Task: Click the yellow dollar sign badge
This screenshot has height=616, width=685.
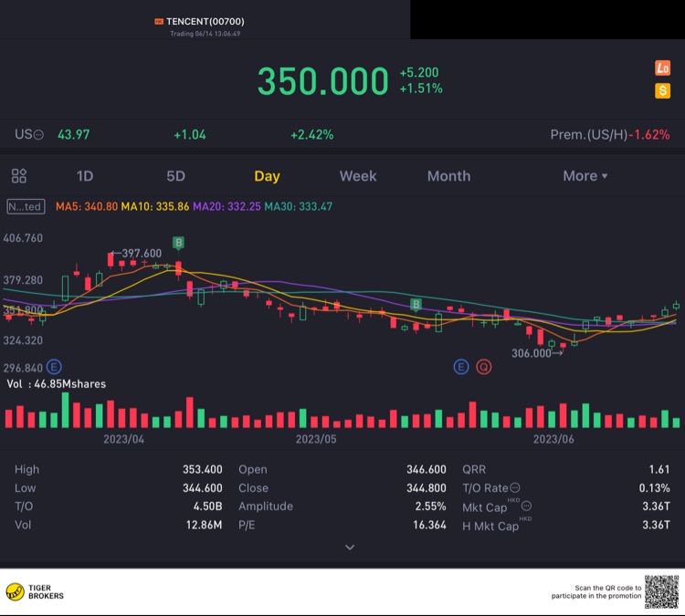Action: pyautogui.click(x=662, y=91)
